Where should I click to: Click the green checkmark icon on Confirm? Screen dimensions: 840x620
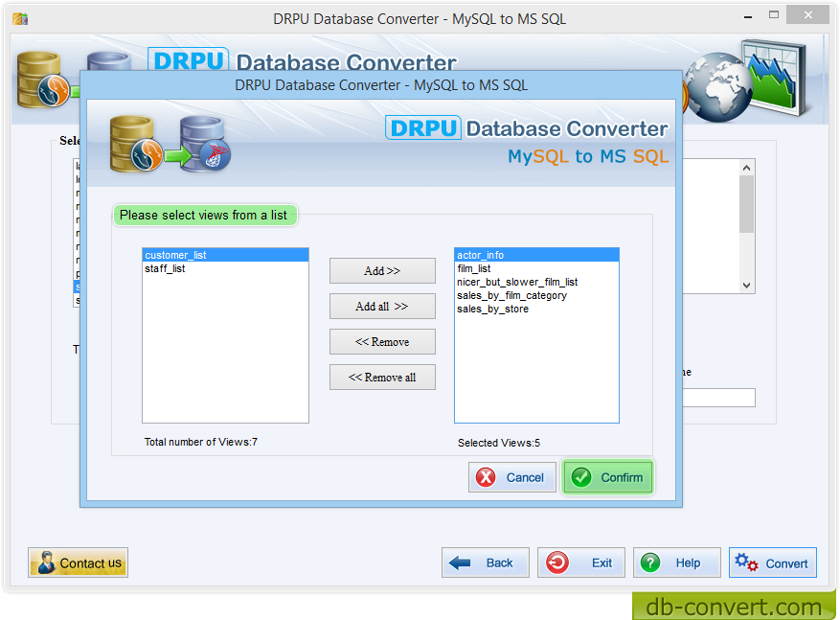click(x=581, y=477)
